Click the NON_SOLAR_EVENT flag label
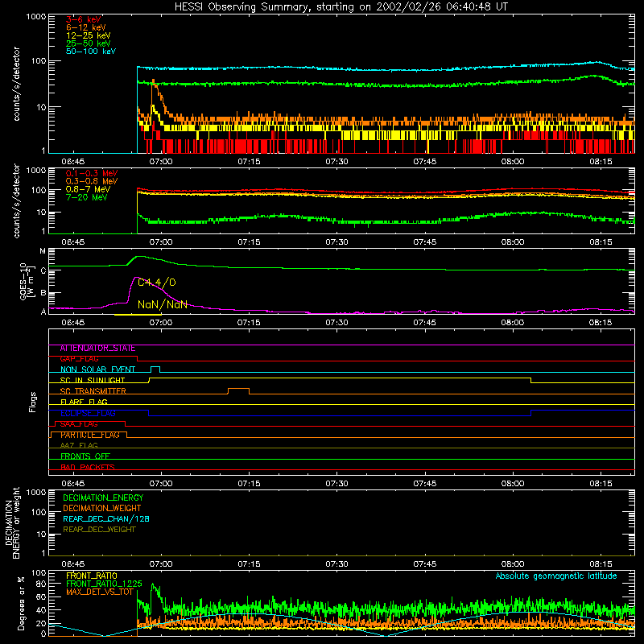This screenshot has height=644, width=644. (x=97, y=369)
